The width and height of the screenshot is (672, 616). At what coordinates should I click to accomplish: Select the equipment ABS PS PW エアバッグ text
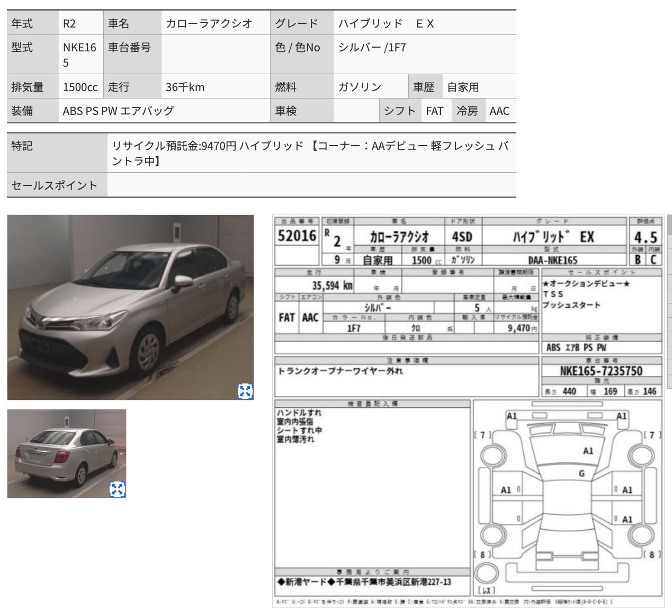coord(119,111)
